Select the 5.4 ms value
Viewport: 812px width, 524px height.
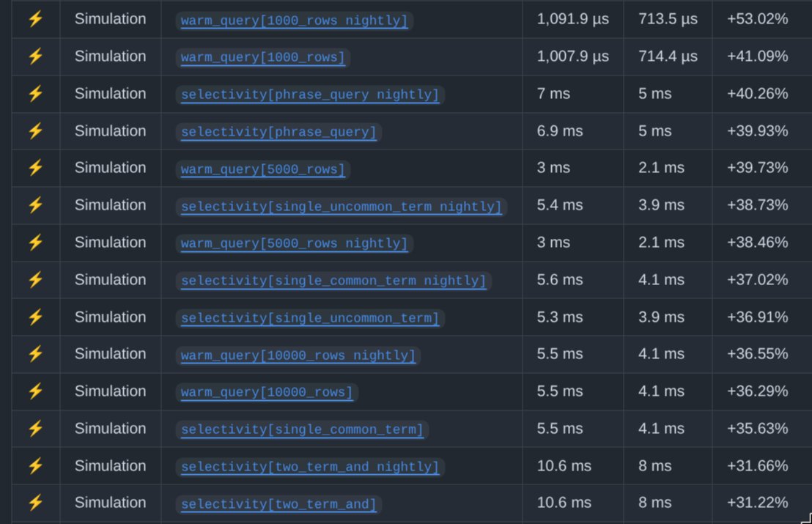click(560, 205)
